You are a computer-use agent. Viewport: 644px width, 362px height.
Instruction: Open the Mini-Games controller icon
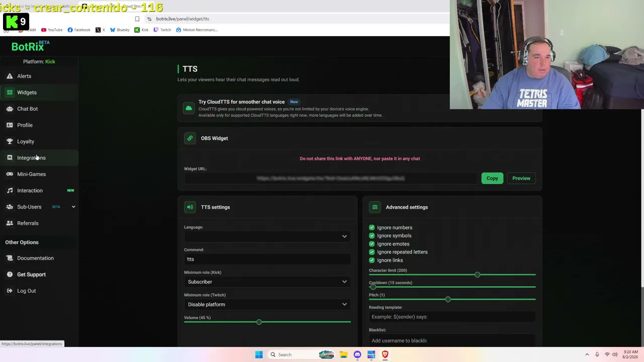(10, 174)
